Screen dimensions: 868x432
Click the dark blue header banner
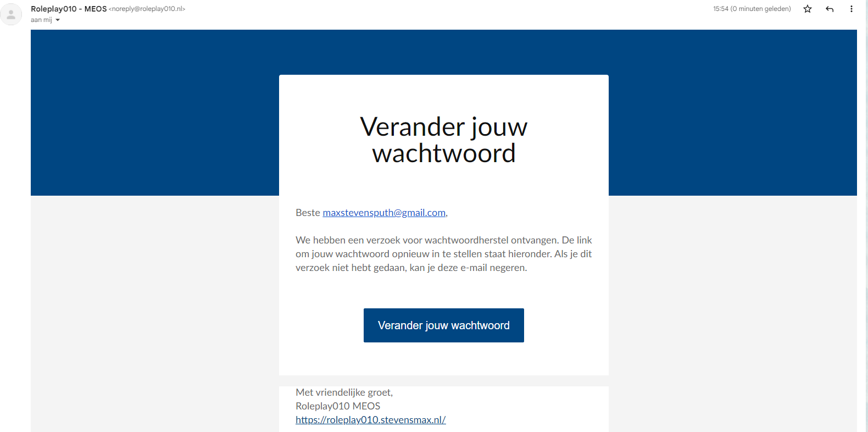click(x=154, y=110)
